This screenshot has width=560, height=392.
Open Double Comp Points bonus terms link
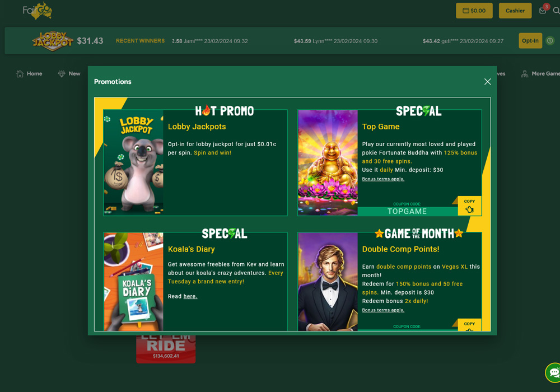[383, 310]
